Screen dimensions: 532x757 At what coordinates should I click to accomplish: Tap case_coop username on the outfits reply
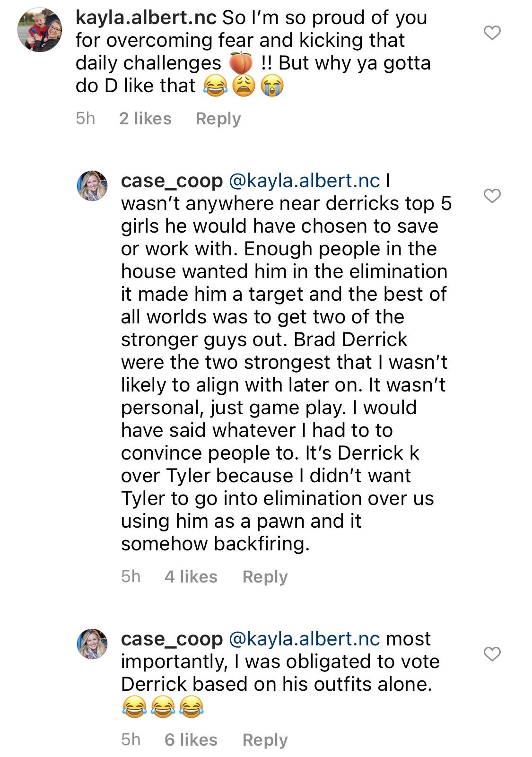point(172,639)
